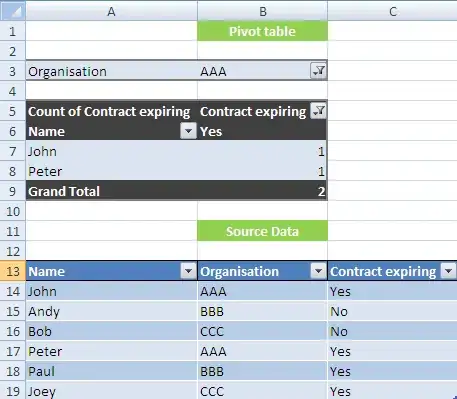Select row 13 header
The width and height of the screenshot is (457, 399).
click(x=13, y=271)
